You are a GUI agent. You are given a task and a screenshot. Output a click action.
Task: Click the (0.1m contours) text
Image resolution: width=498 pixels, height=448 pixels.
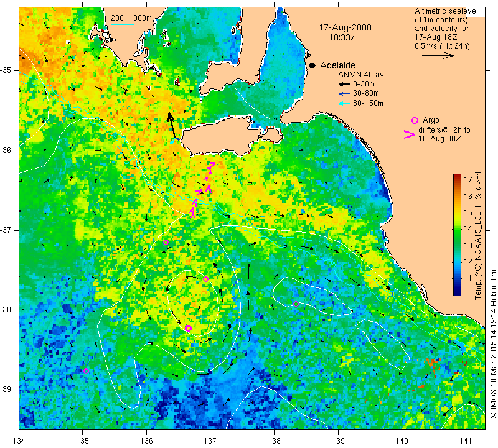441,20
